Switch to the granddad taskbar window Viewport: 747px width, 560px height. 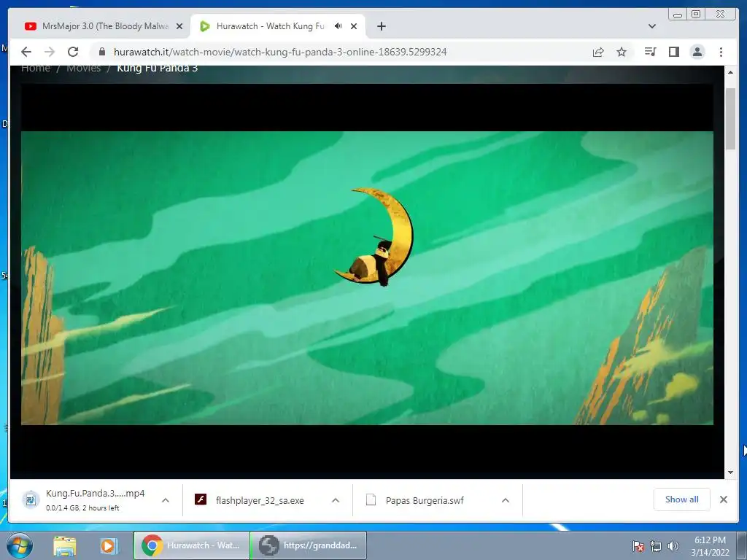click(x=309, y=545)
